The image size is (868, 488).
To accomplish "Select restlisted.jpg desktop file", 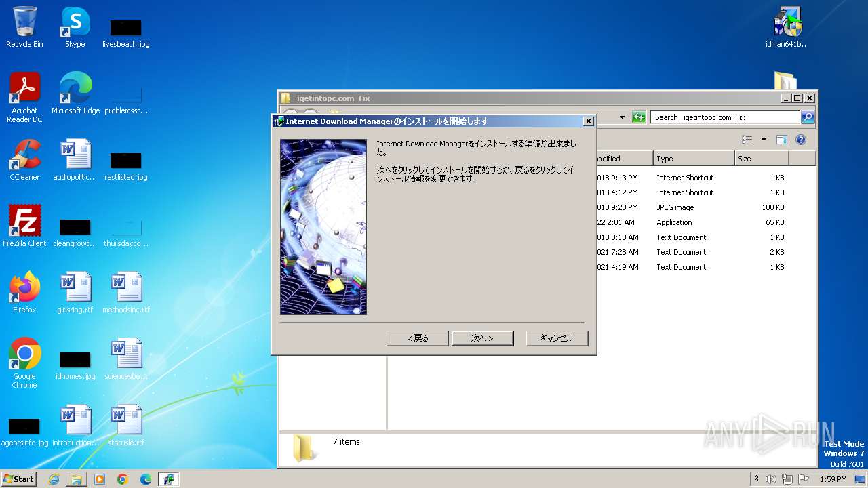I will 126,166.
